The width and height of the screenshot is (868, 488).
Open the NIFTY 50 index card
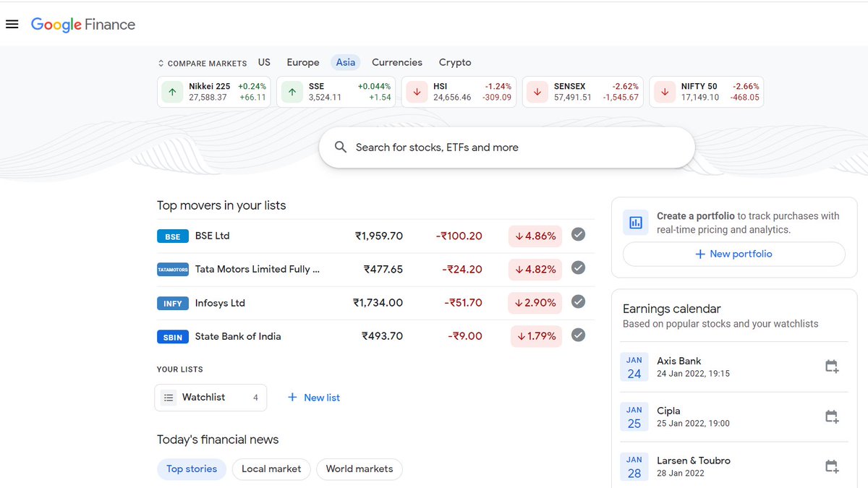coord(706,92)
